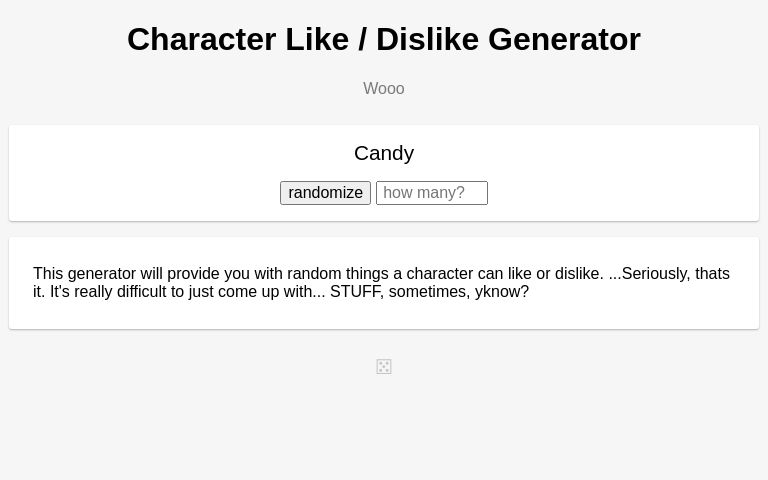The image size is (768, 480).
Task: Click "...Seriously, thats" in the description
Action: (669, 274)
